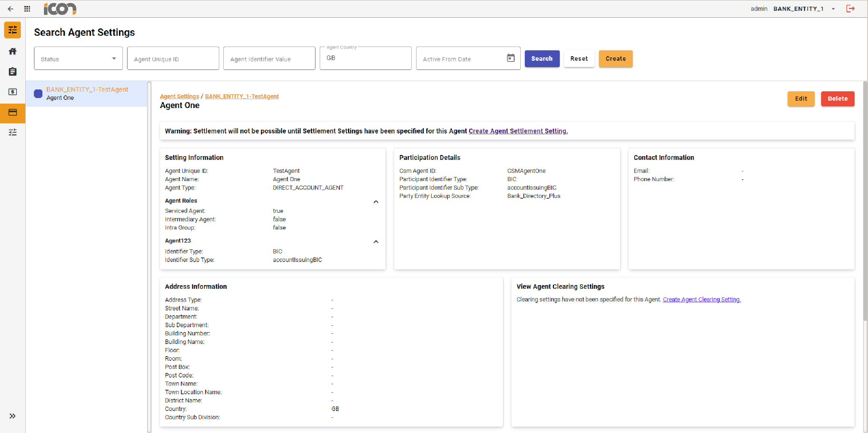
Task: Click the back arrow icon
Action: [x=10, y=9]
